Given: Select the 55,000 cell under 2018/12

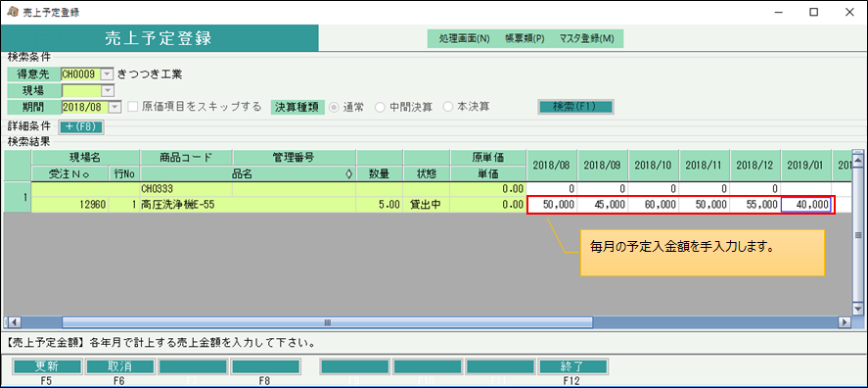Looking at the screenshot, I should (x=755, y=205).
